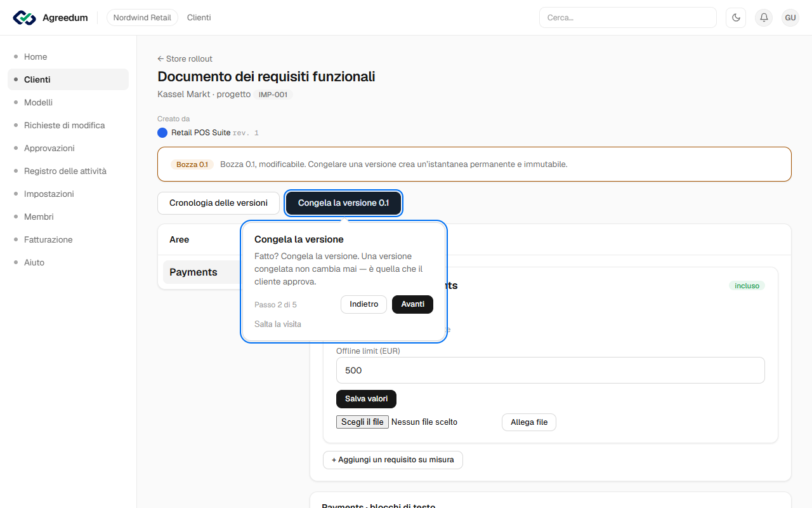The height and width of the screenshot is (508, 812).
Task: Click the rev. 1 label
Action: click(246, 133)
